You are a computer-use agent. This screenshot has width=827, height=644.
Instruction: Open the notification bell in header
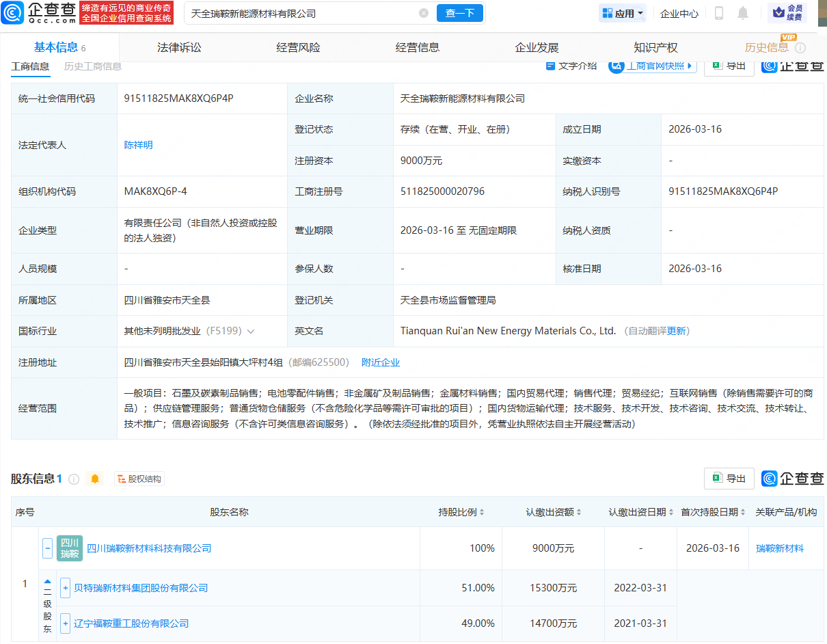pos(742,13)
